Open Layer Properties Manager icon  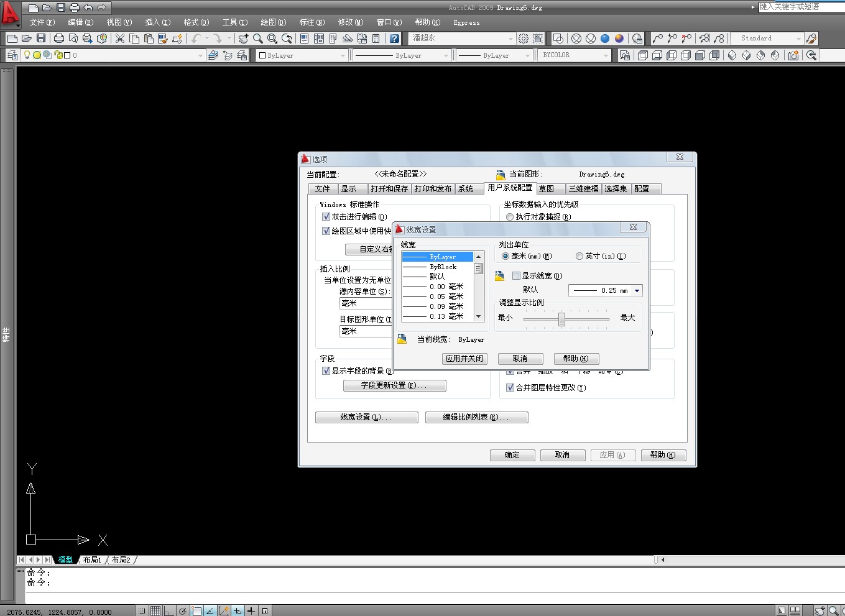click(12, 55)
